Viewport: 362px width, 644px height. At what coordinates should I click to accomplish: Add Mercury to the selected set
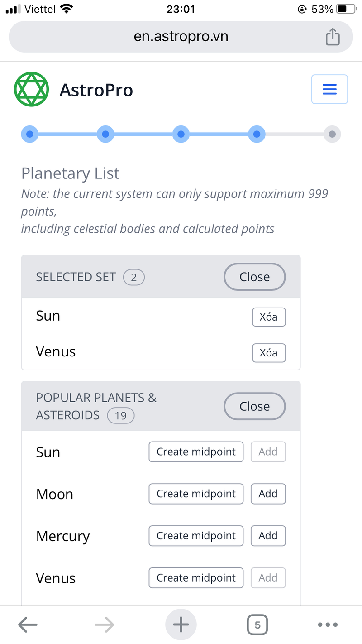268,536
